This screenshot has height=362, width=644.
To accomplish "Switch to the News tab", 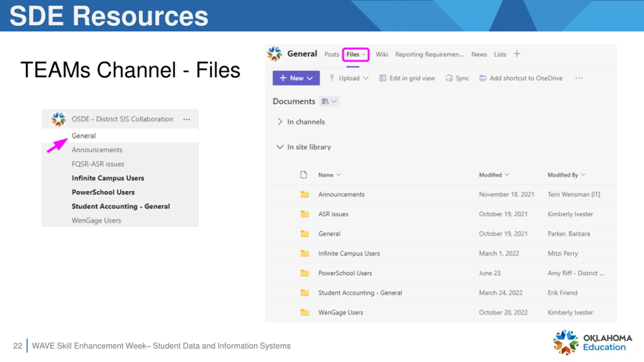I will click(x=479, y=54).
